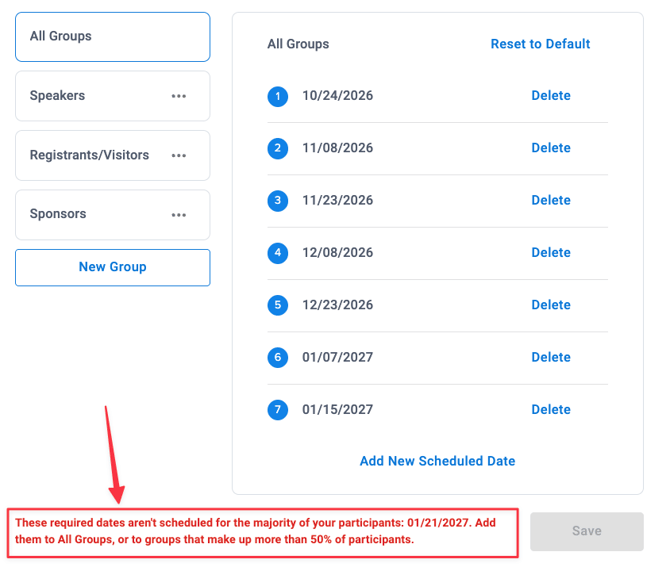Image resolution: width=670 pixels, height=571 pixels.
Task: Delete the 12/23/2026 scheduled date
Action: click(x=551, y=305)
